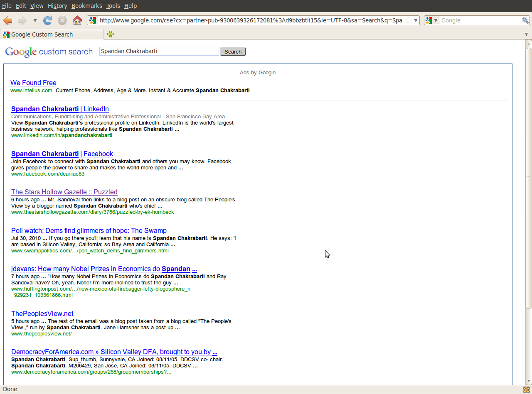
Task: Open the jdevans Nobel Prizes result link
Action: tap(104, 269)
